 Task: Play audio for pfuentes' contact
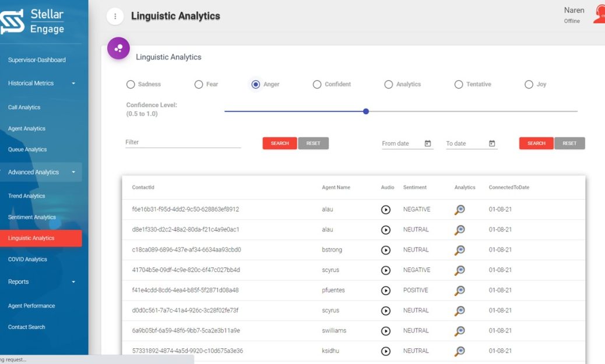385,291
